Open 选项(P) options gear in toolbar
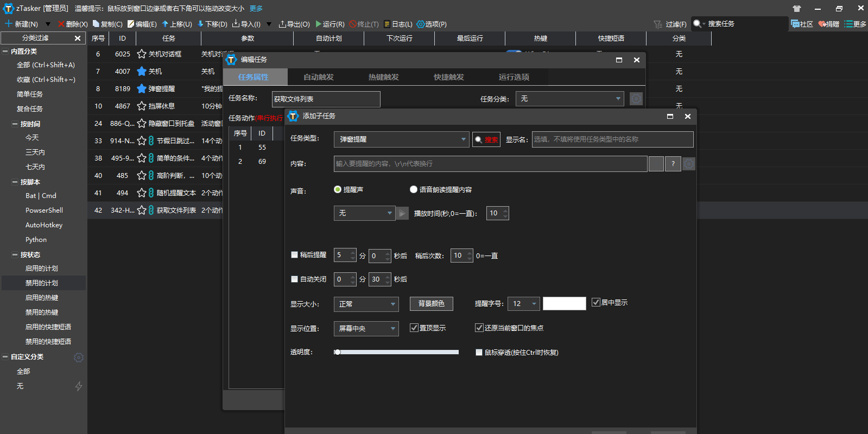Viewport: 868px width, 434px height. click(420, 24)
